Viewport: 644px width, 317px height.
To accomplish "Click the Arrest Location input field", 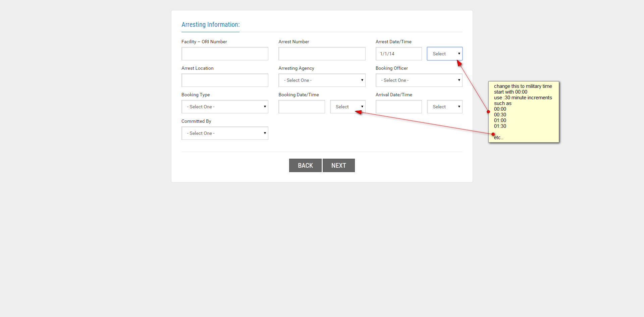I will coord(225,80).
